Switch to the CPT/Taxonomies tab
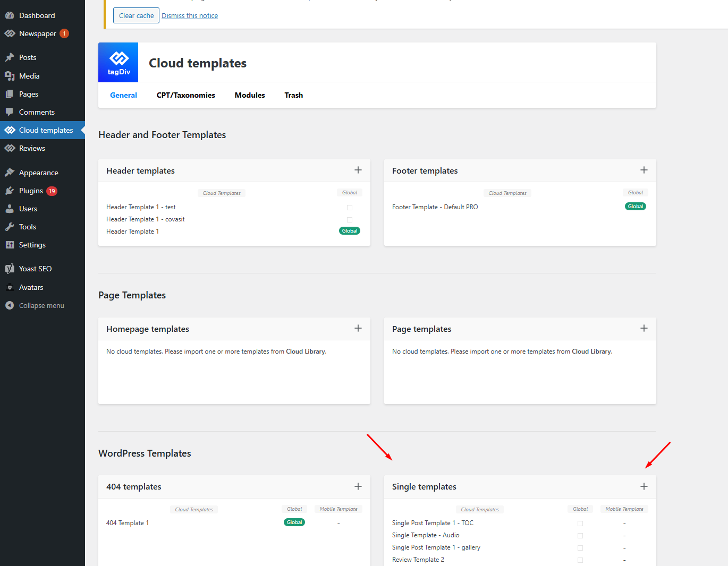The height and width of the screenshot is (566, 728). pyautogui.click(x=186, y=95)
